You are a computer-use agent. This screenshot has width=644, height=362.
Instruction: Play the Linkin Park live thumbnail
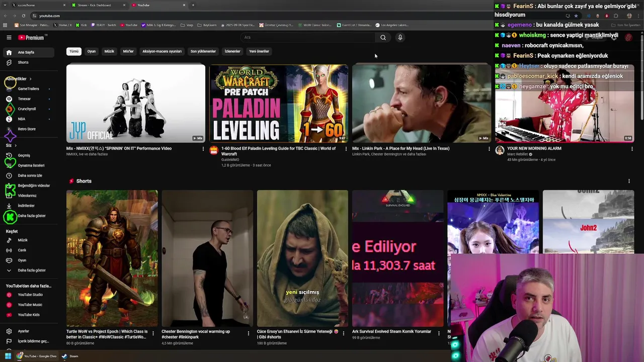click(x=422, y=103)
